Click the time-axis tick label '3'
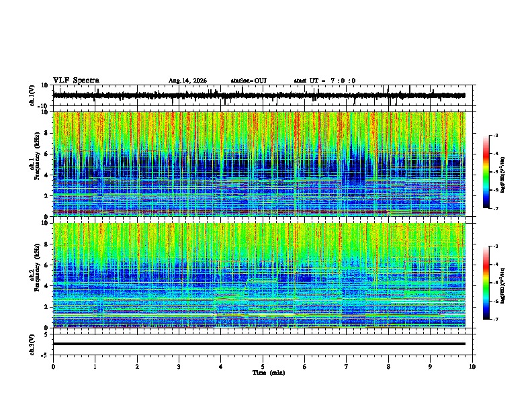Viewport: 532px width, 411px height. [x=179, y=367]
